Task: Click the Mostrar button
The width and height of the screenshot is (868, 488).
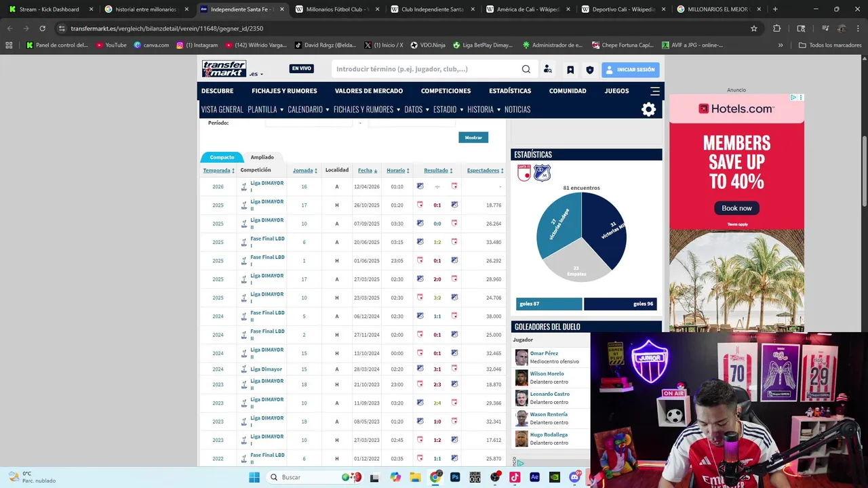Action: pyautogui.click(x=473, y=138)
